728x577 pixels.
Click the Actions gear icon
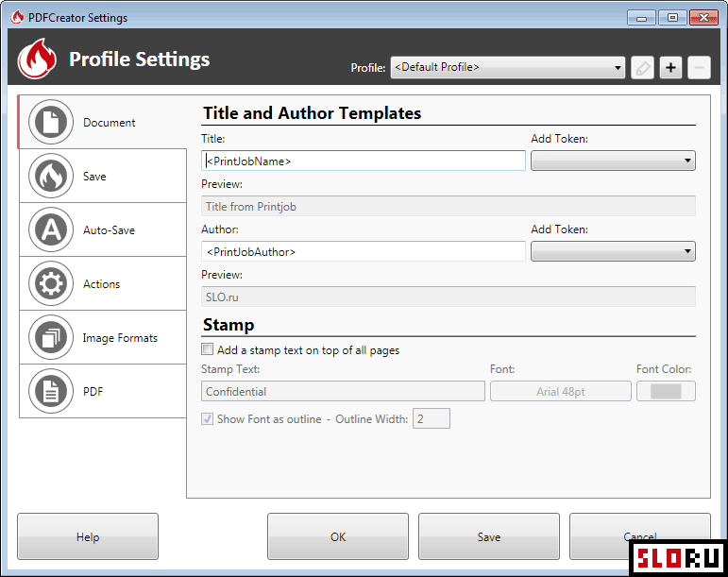pyautogui.click(x=51, y=283)
